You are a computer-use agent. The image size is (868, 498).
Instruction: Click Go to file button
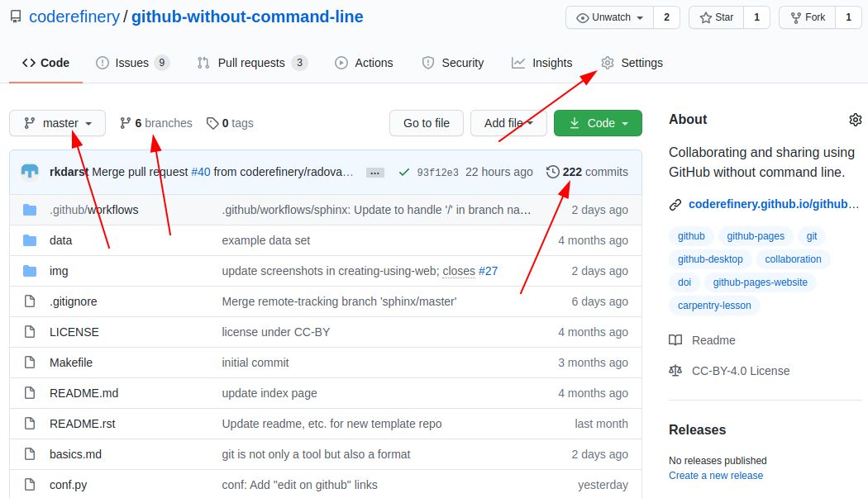click(x=427, y=123)
